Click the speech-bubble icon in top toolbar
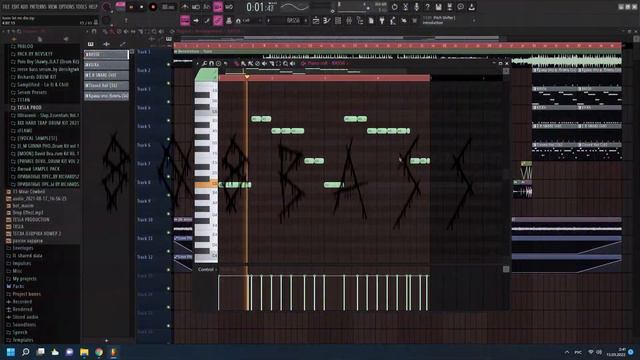 pos(460,7)
